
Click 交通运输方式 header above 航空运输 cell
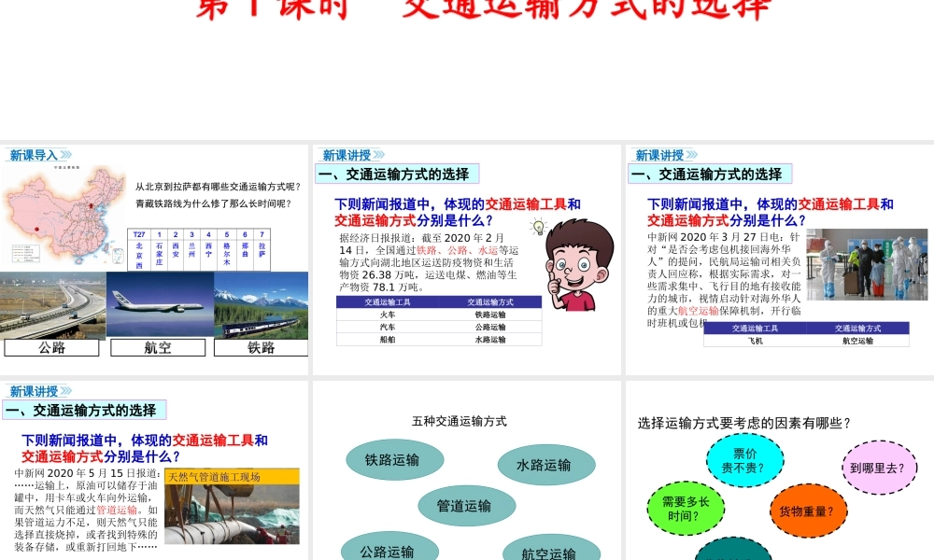tap(857, 329)
